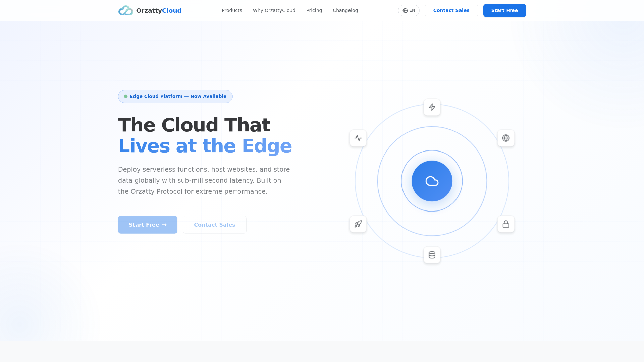Open the Products menu

tap(232, 10)
